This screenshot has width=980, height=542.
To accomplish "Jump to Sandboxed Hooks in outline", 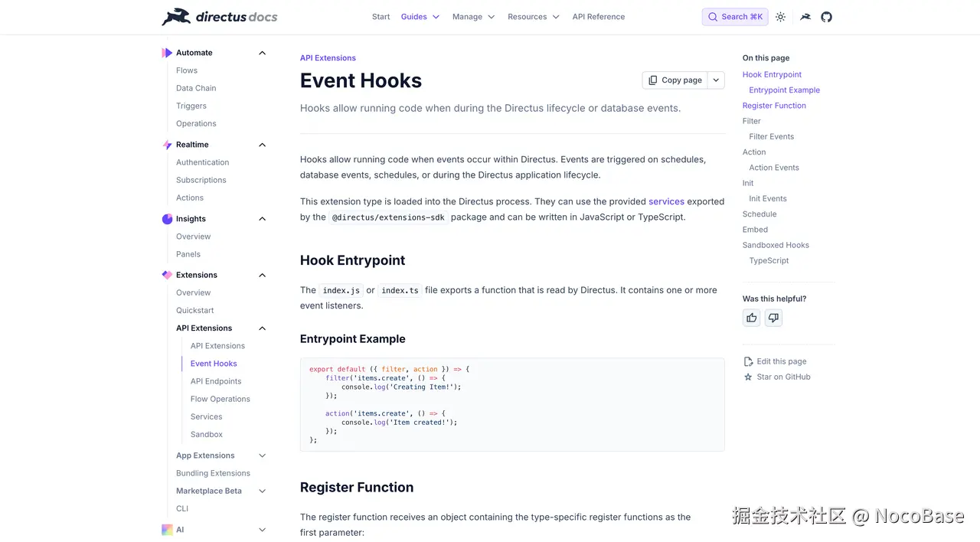I will pyautogui.click(x=776, y=245).
